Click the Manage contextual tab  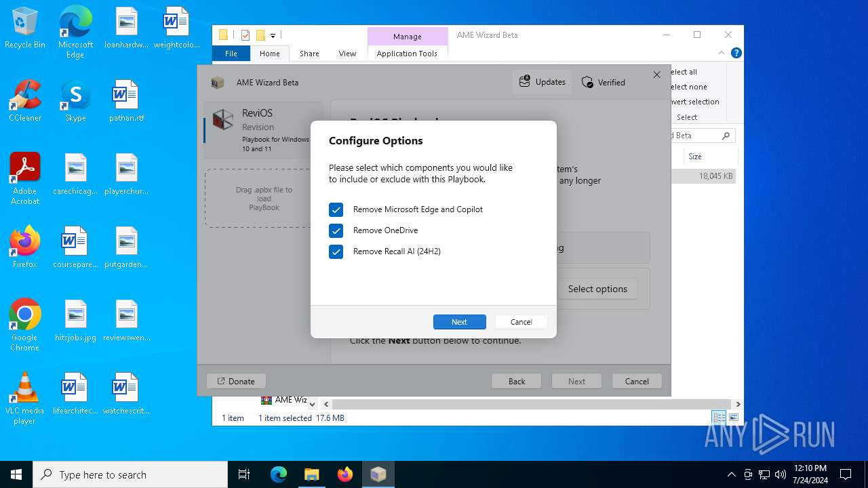coord(407,37)
